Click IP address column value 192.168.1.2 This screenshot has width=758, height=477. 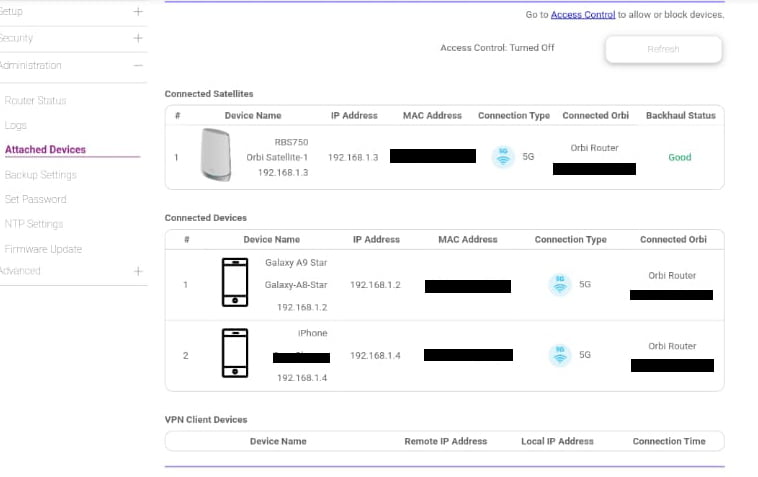coord(375,285)
